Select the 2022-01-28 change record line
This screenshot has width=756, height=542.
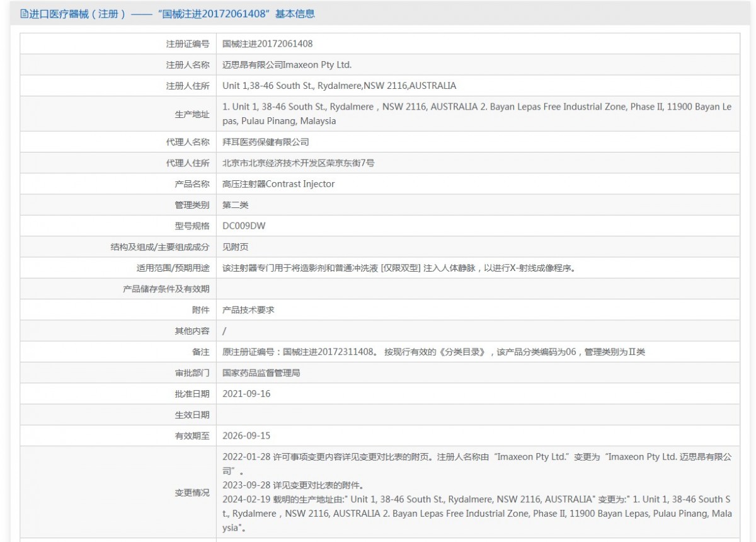point(477,464)
